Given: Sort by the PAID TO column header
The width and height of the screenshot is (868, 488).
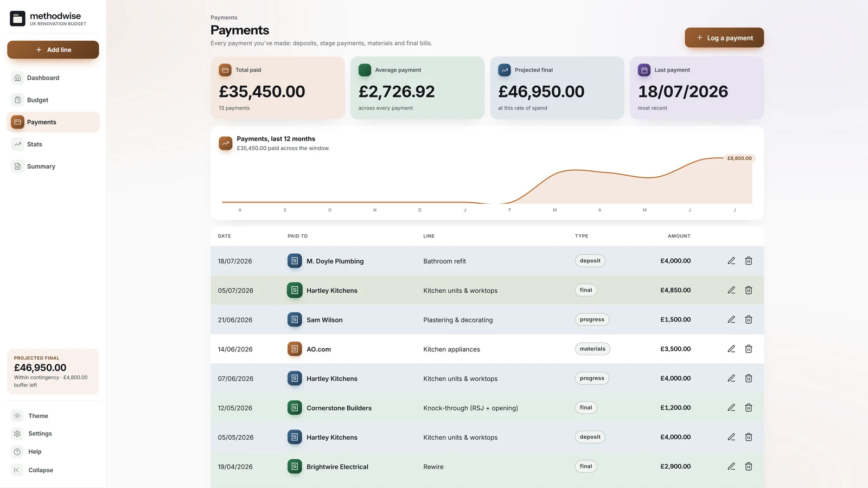Looking at the screenshot, I should tap(298, 236).
